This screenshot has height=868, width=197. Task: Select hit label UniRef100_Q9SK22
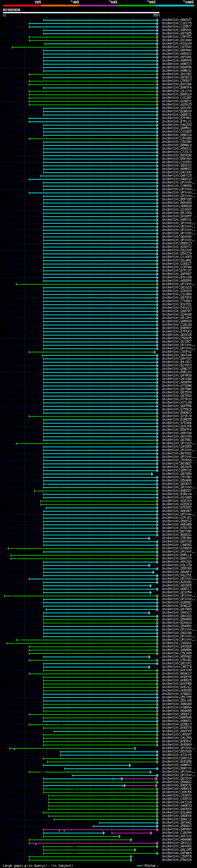[177, 165]
